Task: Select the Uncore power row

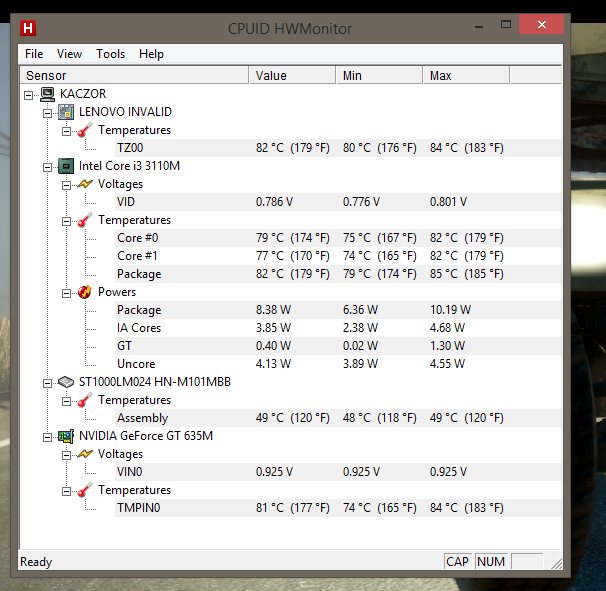Action: (338, 364)
